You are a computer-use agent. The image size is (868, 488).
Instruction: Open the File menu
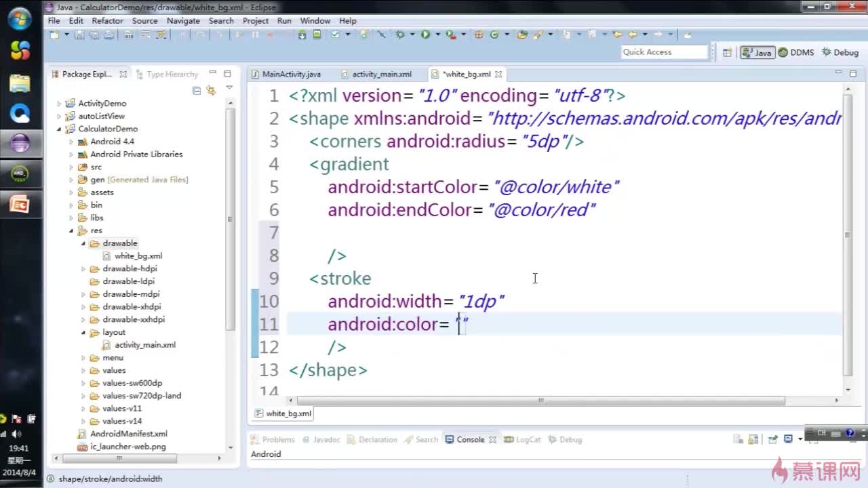click(54, 21)
